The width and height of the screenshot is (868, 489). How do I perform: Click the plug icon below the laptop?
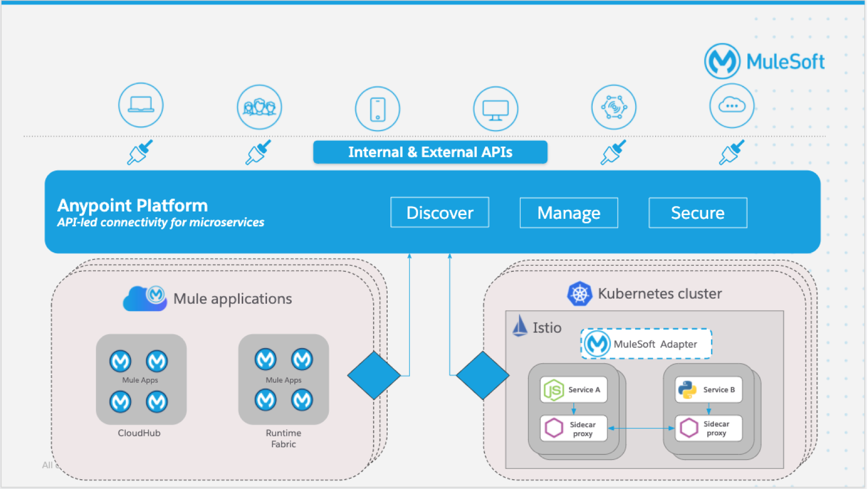pos(140,152)
